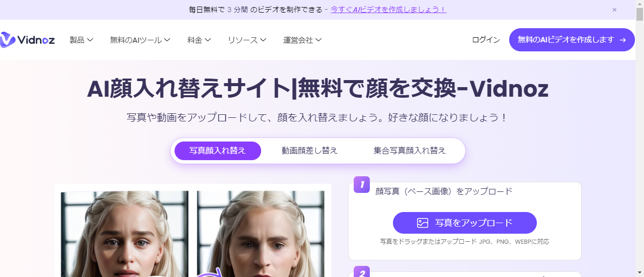Click the arrow icon in create video button
Viewport: 644px width, 277px height.
pyautogui.click(x=623, y=40)
